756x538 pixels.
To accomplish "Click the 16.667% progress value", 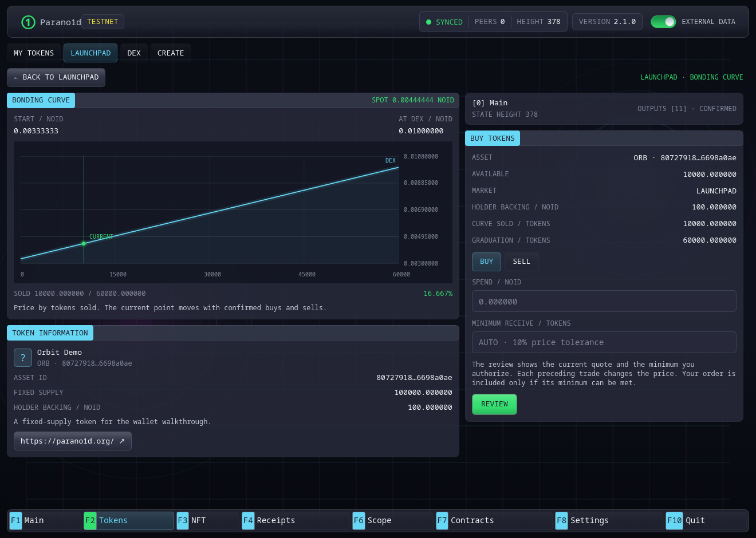I will (438, 294).
